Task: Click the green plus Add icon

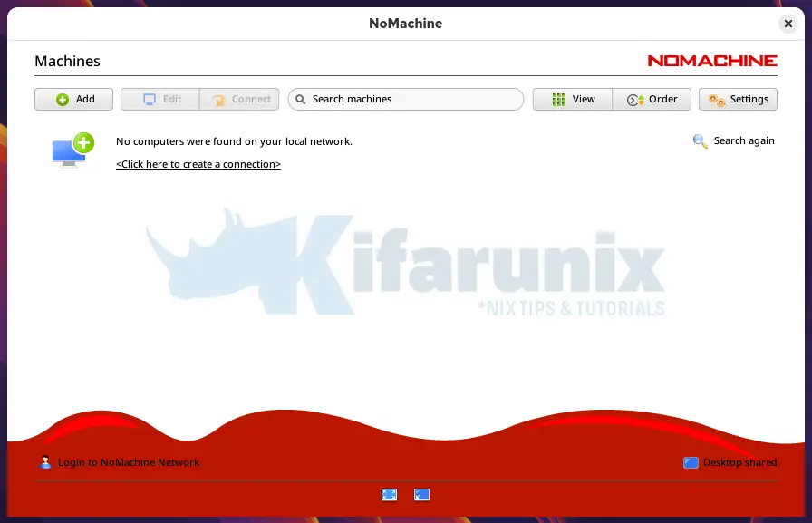Action: point(63,100)
